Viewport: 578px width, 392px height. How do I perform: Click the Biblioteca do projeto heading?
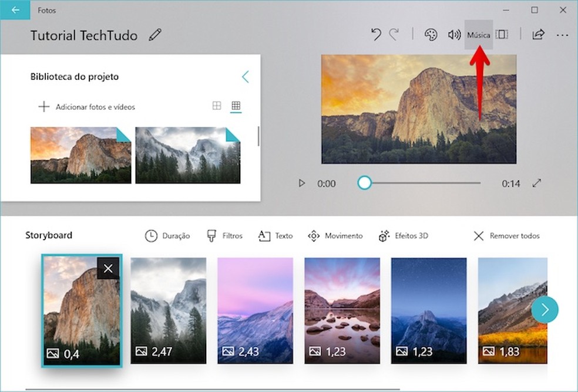click(x=75, y=77)
